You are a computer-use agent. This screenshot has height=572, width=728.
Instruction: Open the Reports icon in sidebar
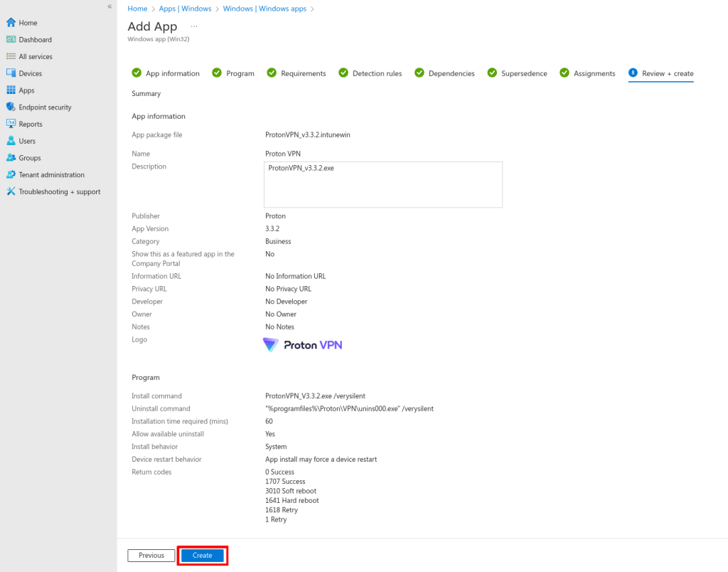pyautogui.click(x=11, y=124)
